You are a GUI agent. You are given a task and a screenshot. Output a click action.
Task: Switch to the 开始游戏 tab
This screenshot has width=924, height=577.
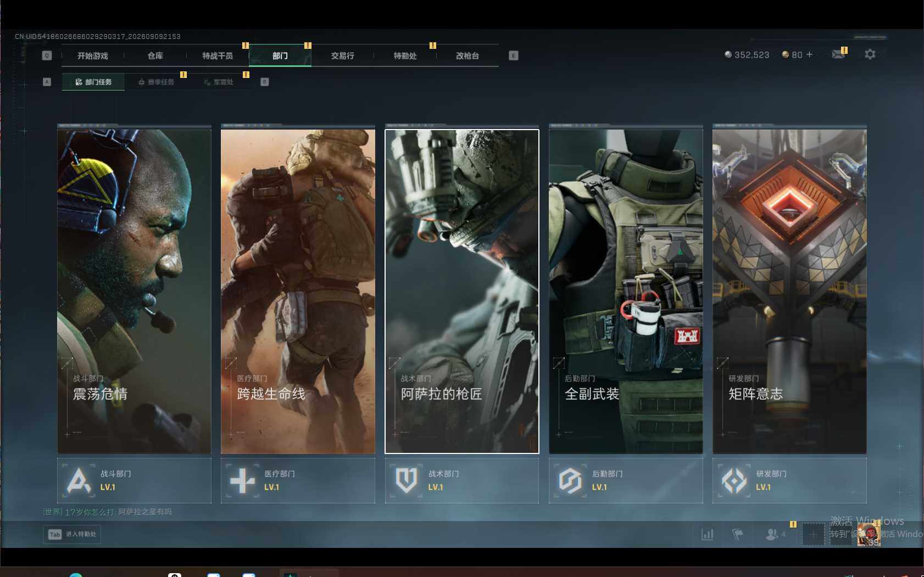(x=93, y=55)
